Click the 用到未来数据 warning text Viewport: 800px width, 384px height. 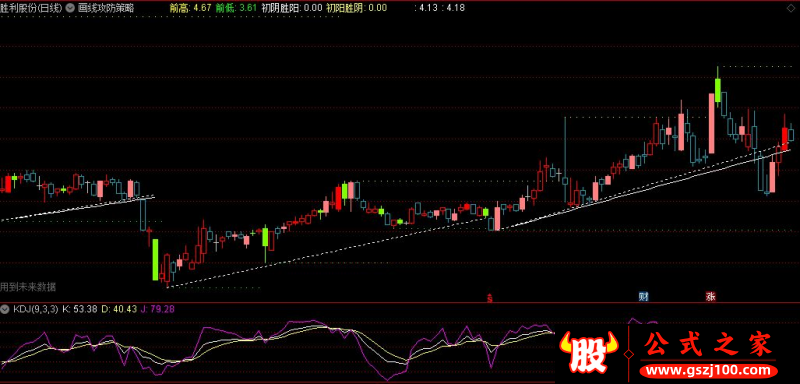point(28,287)
